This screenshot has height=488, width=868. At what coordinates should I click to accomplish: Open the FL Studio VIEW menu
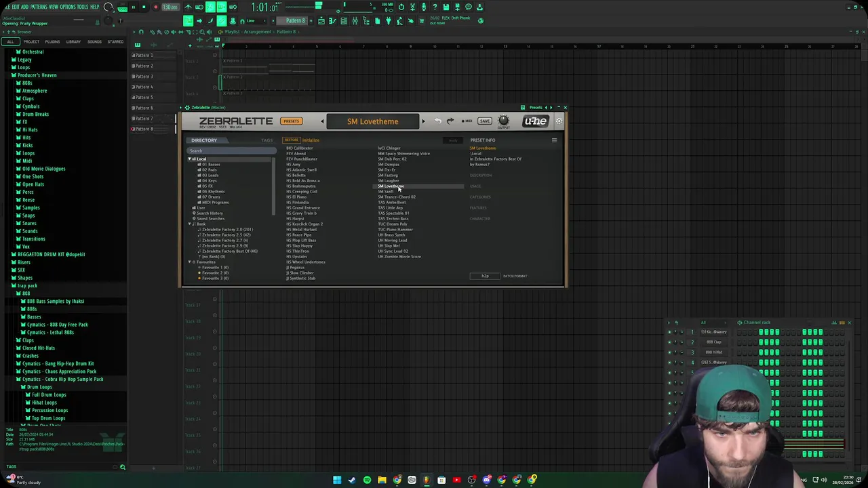[54, 7]
